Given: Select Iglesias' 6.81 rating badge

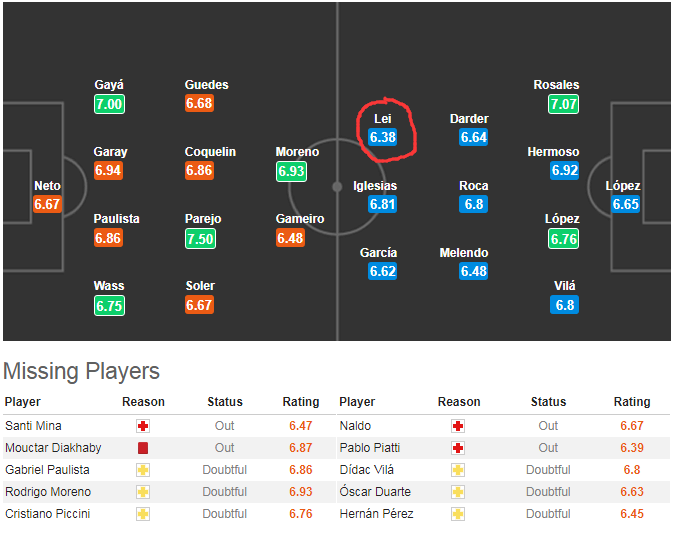Looking at the screenshot, I should pos(382,204).
